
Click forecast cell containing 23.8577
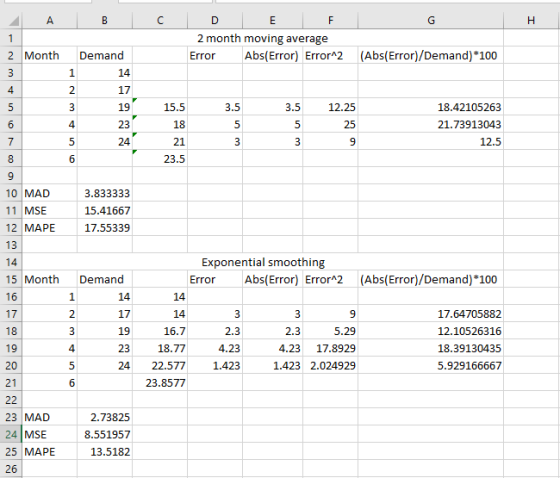[x=160, y=383]
